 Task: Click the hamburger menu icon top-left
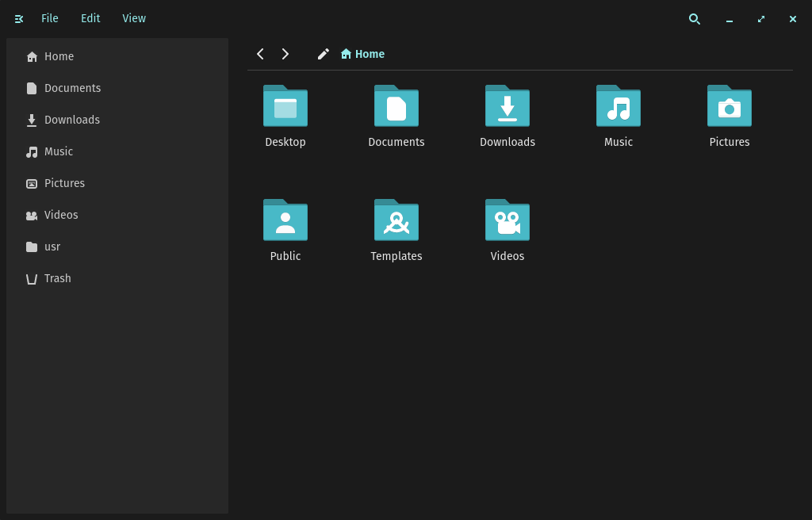coord(18,18)
